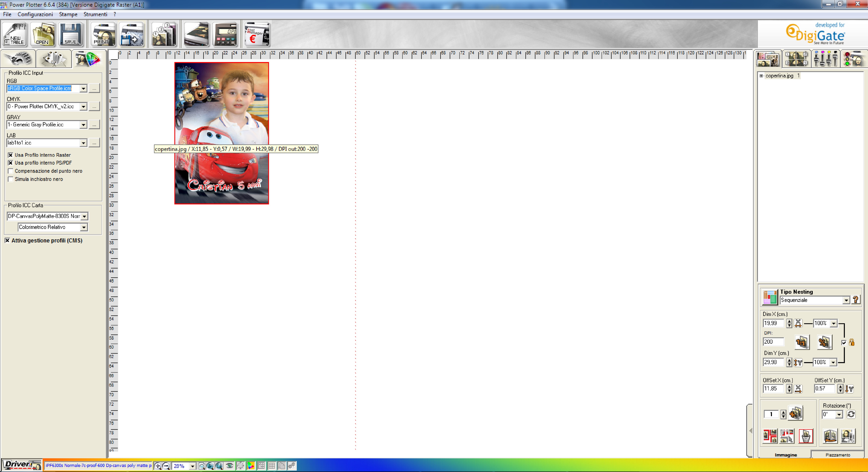Click the PRINT plotter icon
This screenshot has height=472, width=868.
103,34
